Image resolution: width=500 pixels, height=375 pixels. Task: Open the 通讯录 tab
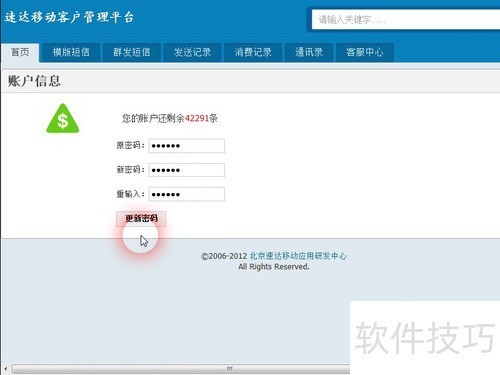(x=309, y=52)
